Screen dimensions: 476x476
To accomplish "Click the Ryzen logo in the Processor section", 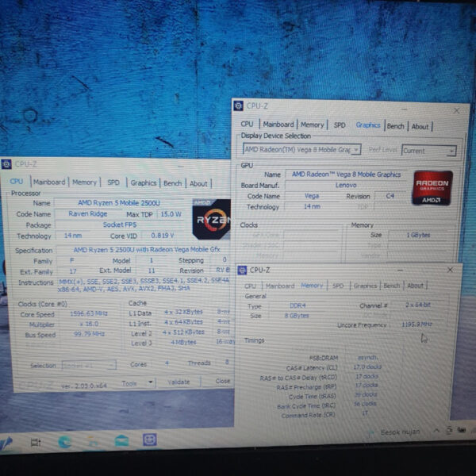I will [x=212, y=219].
